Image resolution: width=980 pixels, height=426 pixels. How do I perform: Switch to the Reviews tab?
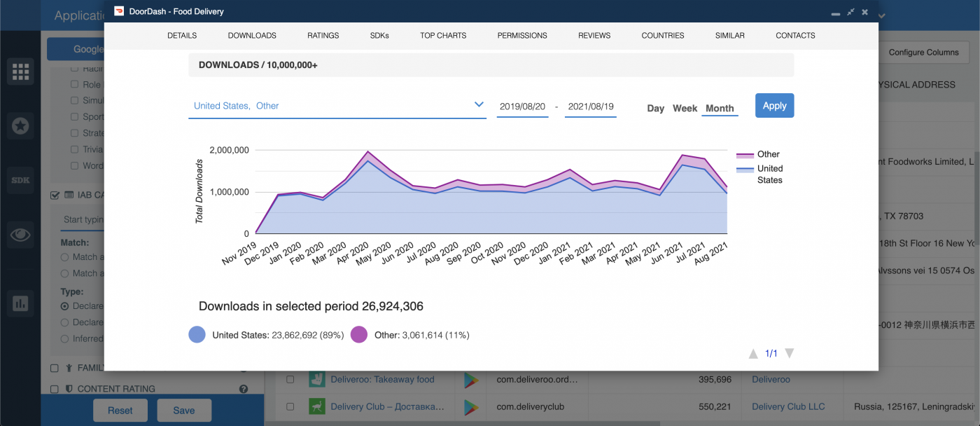point(594,35)
